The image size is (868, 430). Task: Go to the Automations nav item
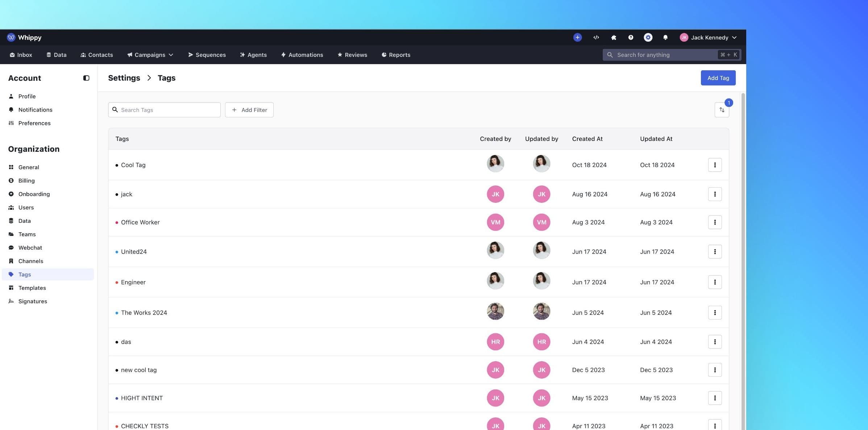pos(302,55)
